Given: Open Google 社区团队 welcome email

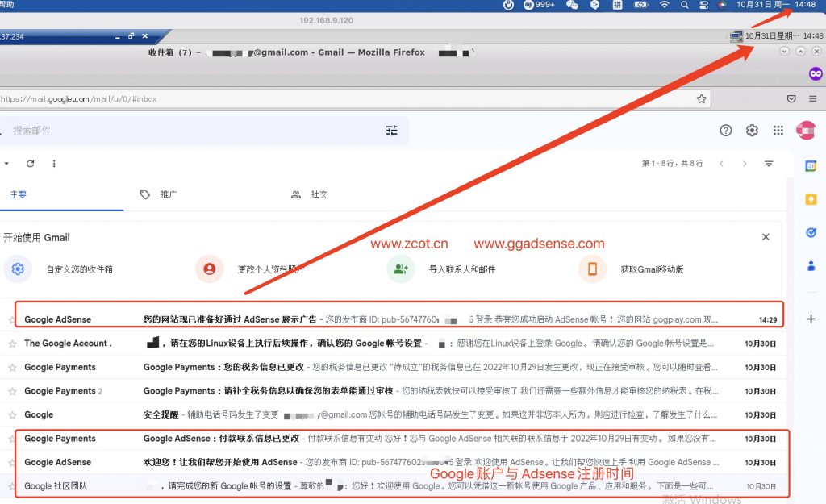Looking at the screenshot, I should pos(391,485).
